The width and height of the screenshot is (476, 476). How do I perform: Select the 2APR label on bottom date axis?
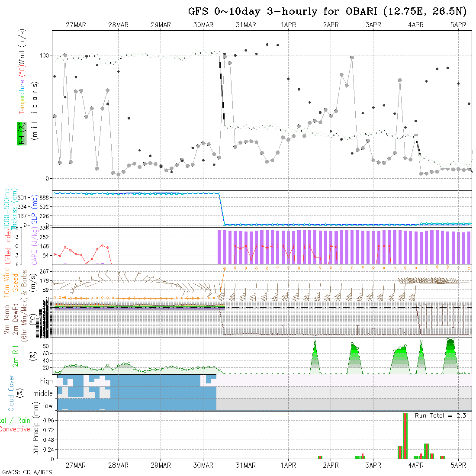pos(331,465)
